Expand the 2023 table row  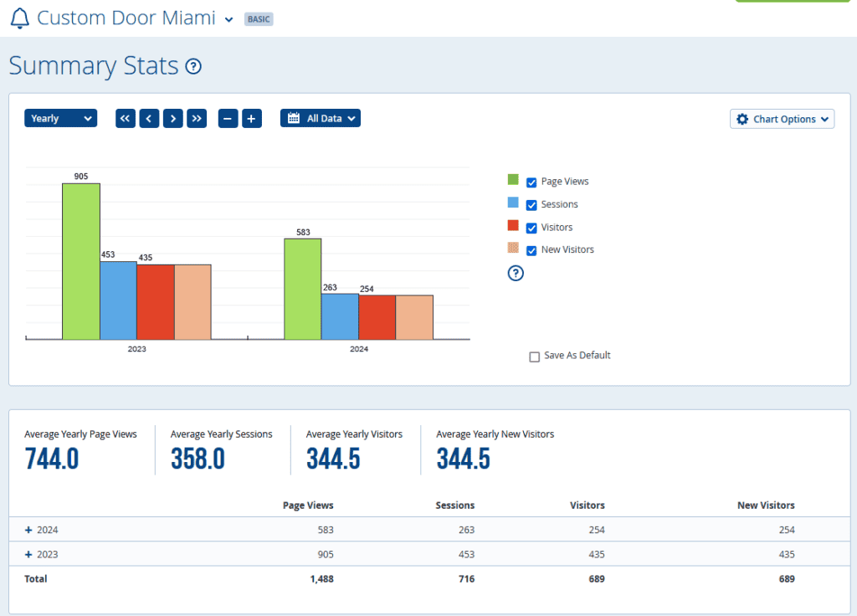[28, 554]
